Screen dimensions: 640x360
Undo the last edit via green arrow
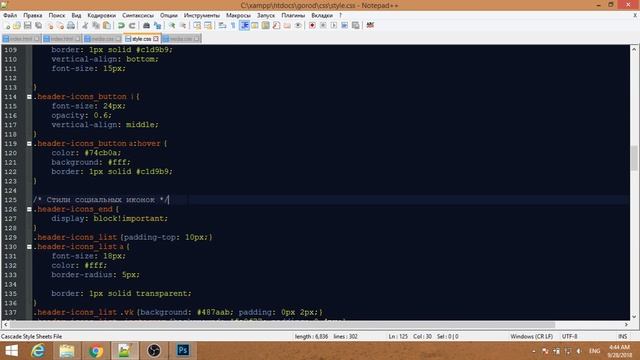(x=121, y=25)
